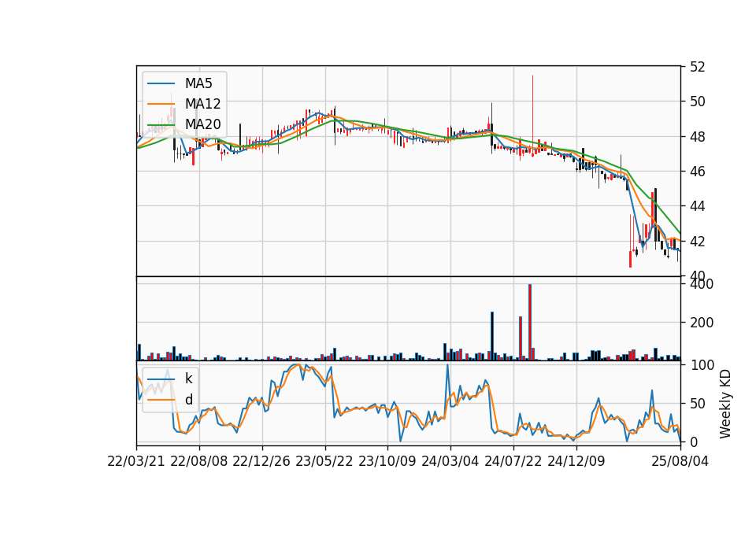Click the 25/08/04 date tick label
This screenshot has height=543, width=756.
tap(680, 461)
